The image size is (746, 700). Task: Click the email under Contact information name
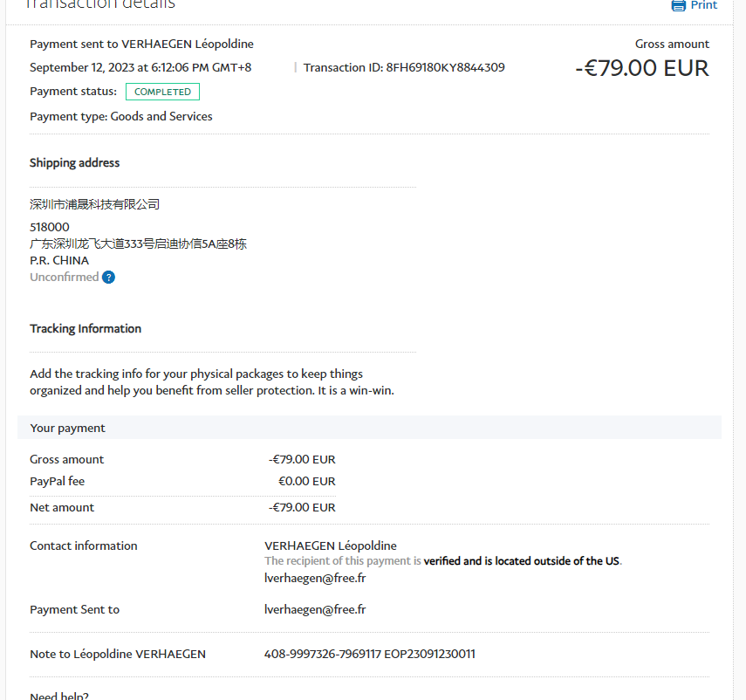[x=315, y=578]
